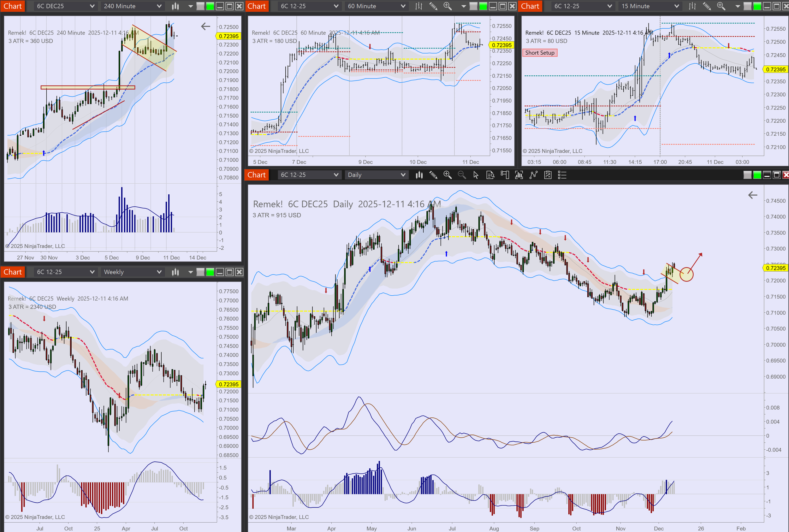This screenshot has width=789, height=532.
Task: Select drawing tools pencil in 60 Minute chart
Action: (433, 6)
